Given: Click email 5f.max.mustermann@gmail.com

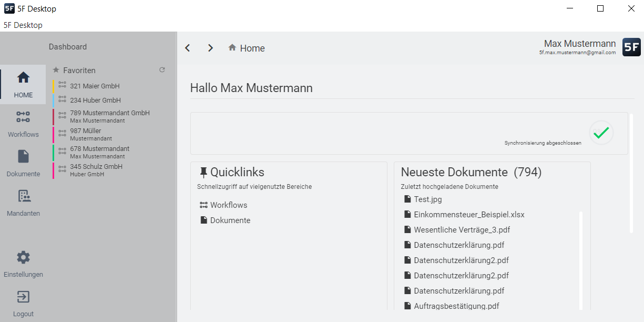Looking at the screenshot, I should coord(577,53).
